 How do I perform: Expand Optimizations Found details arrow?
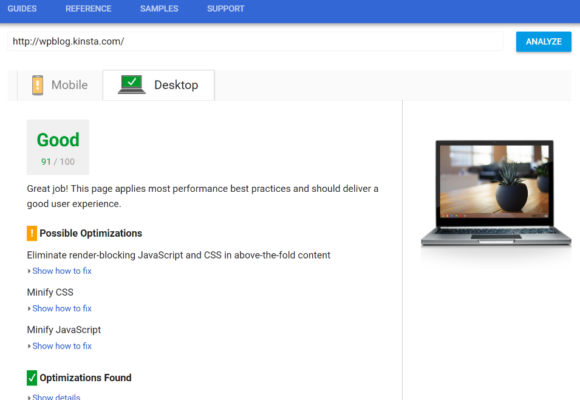(29, 397)
